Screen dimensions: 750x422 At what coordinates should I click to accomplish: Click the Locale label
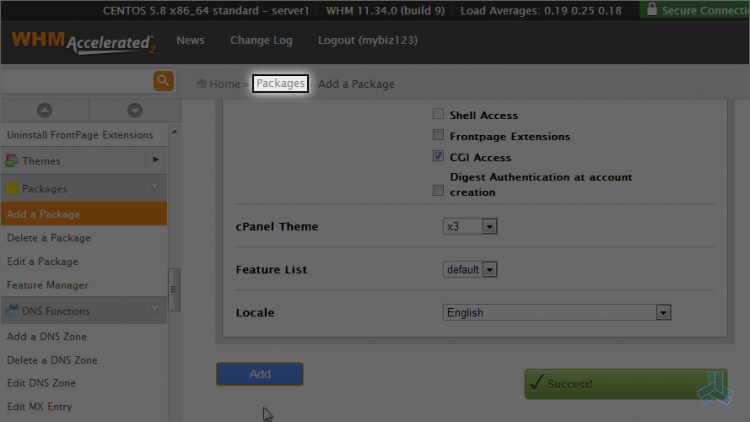pyautogui.click(x=255, y=312)
